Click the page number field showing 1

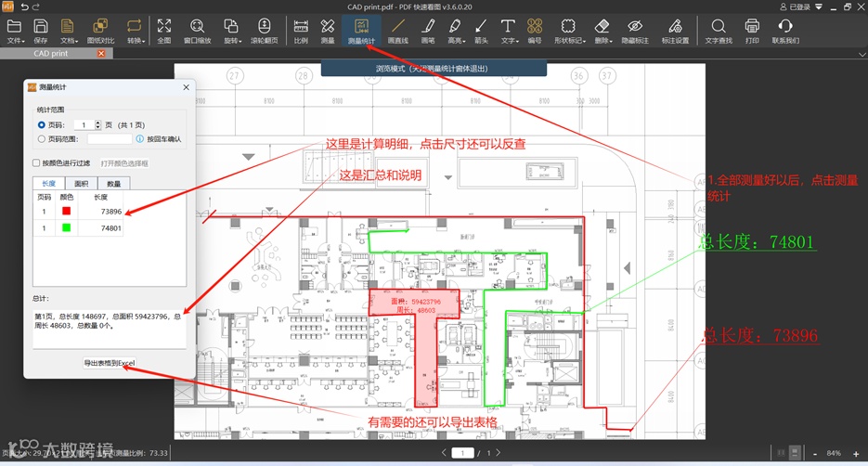pyautogui.click(x=84, y=125)
